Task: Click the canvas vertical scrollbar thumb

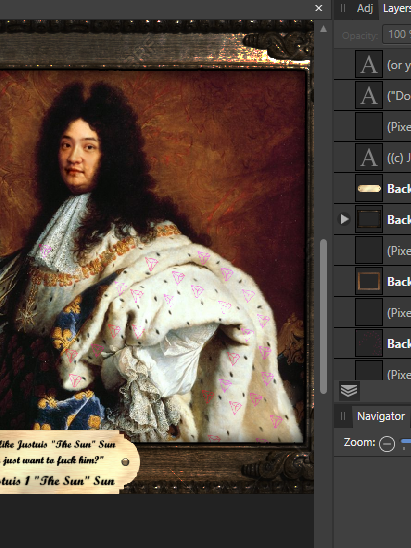Action: [324, 316]
